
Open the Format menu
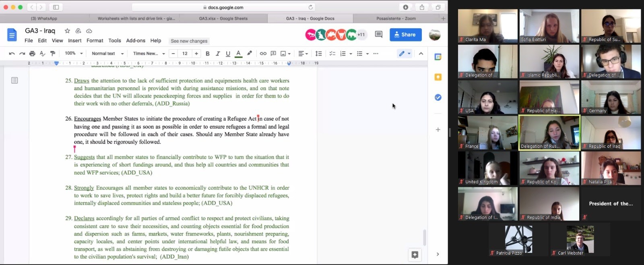pyautogui.click(x=95, y=41)
